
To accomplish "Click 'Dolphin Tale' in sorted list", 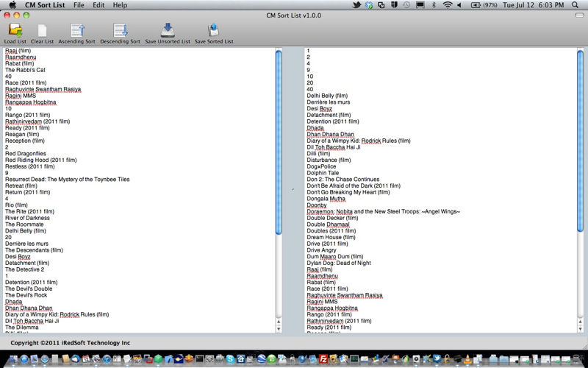I will (323, 173).
